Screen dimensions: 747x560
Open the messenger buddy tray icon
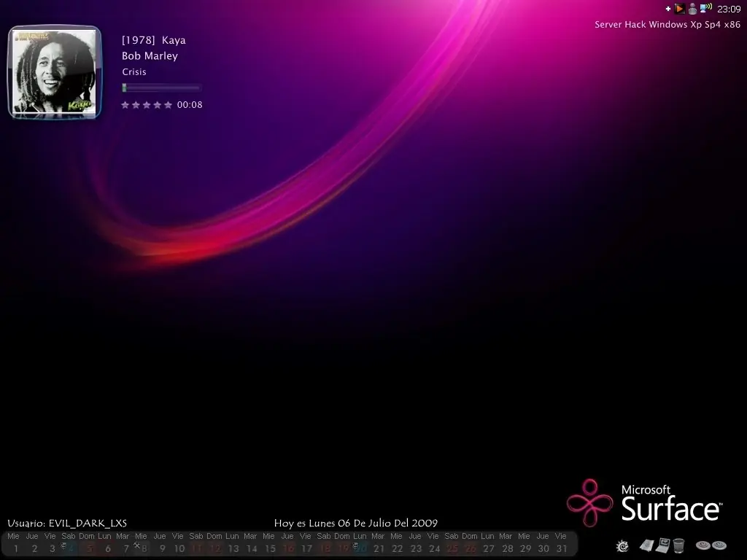[692, 9]
